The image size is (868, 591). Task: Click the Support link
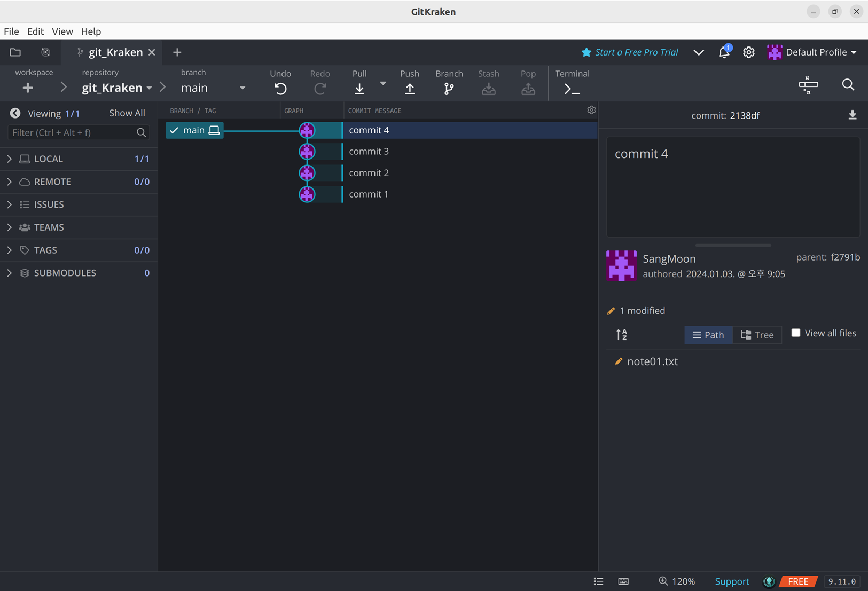point(732,581)
